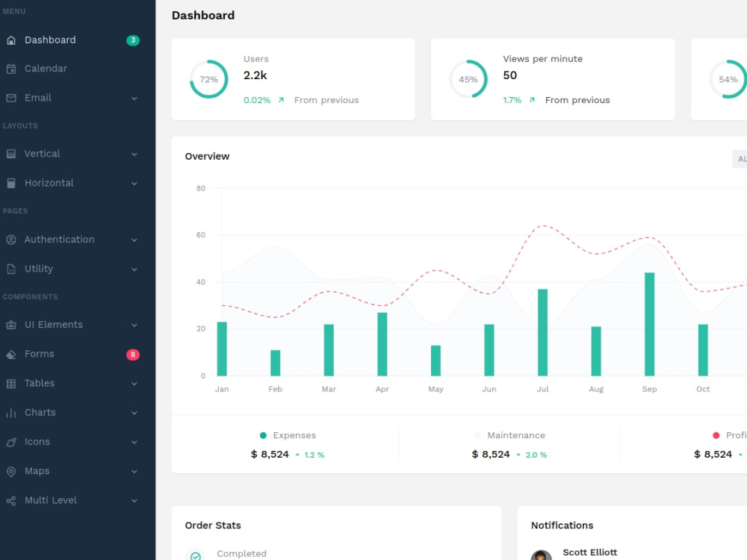This screenshot has width=747, height=560.
Task: Expand the Utility chevron
Action: click(134, 270)
